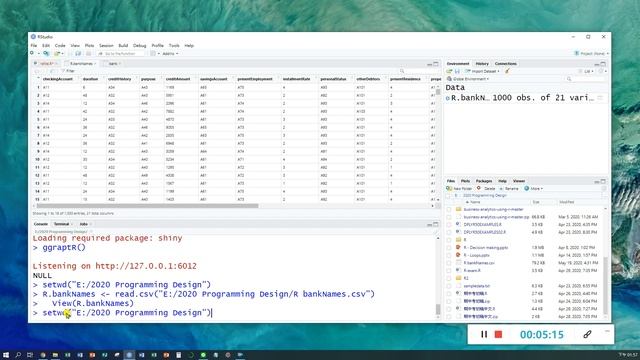This screenshot has height=360, width=640.
Task: Select checkbox for R - Decision making.pptx
Action: [449, 248]
